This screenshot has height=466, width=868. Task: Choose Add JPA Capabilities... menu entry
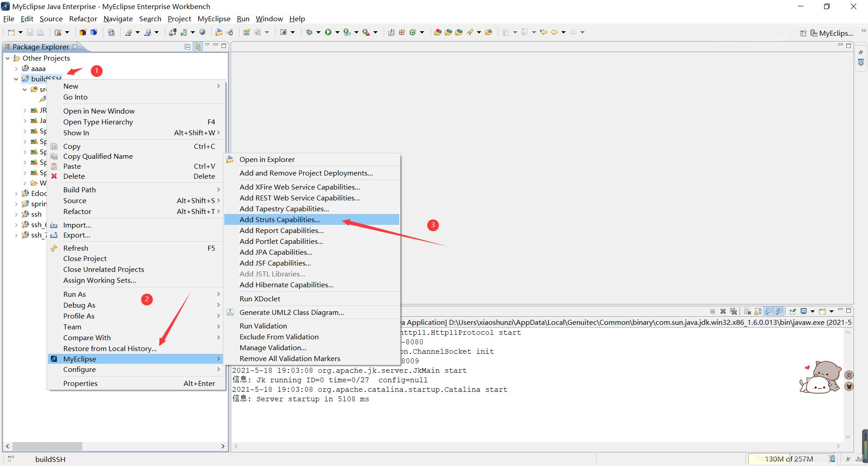click(311, 252)
